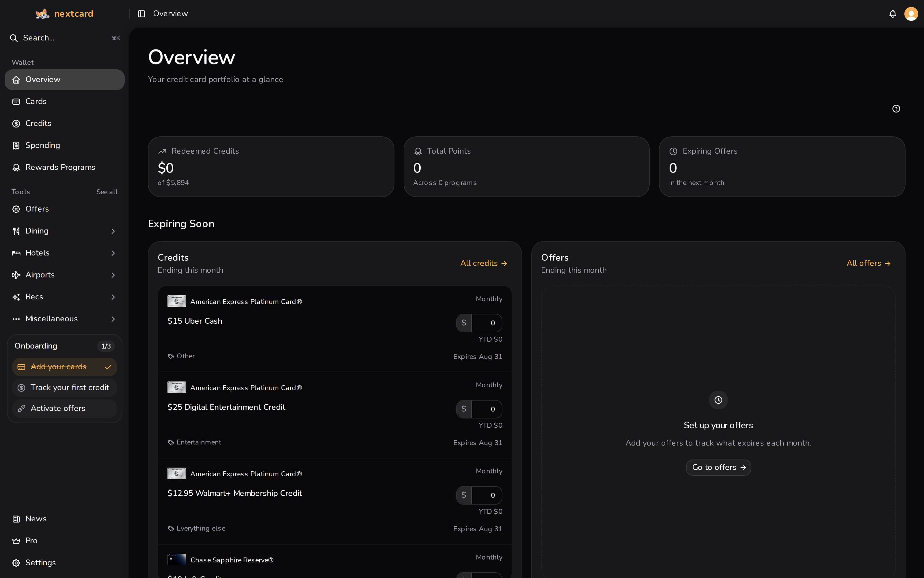The height and width of the screenshot is (578, 924).
Task: Click the Pro crown icon
Action: click(16, 541)
